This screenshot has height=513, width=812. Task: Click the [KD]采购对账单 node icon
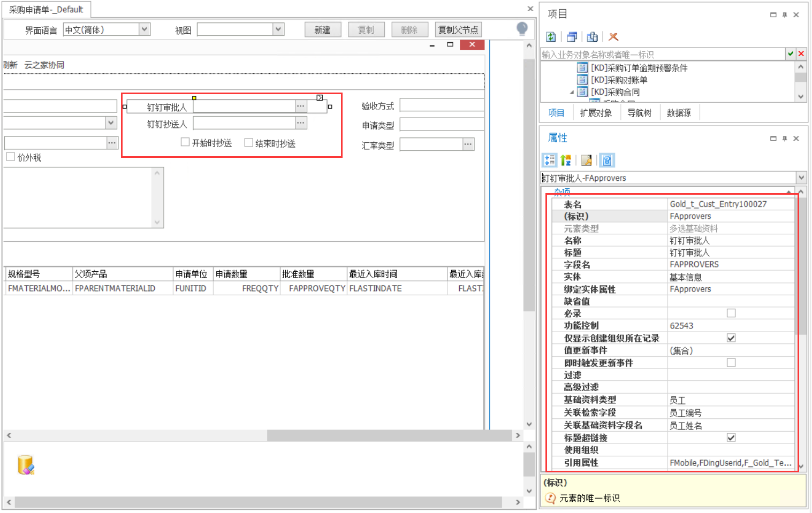coord(582,80)
